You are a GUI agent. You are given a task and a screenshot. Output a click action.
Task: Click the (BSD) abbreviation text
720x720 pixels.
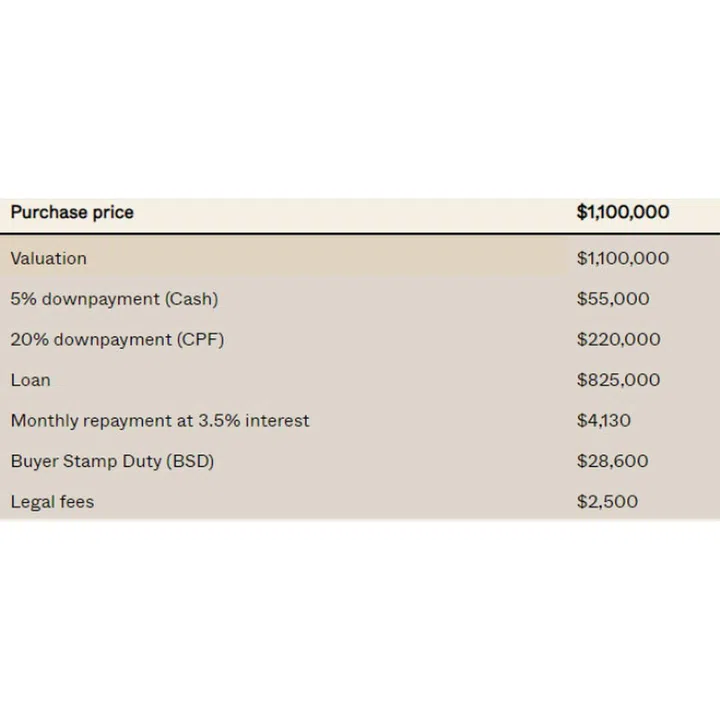click(189, 461)
